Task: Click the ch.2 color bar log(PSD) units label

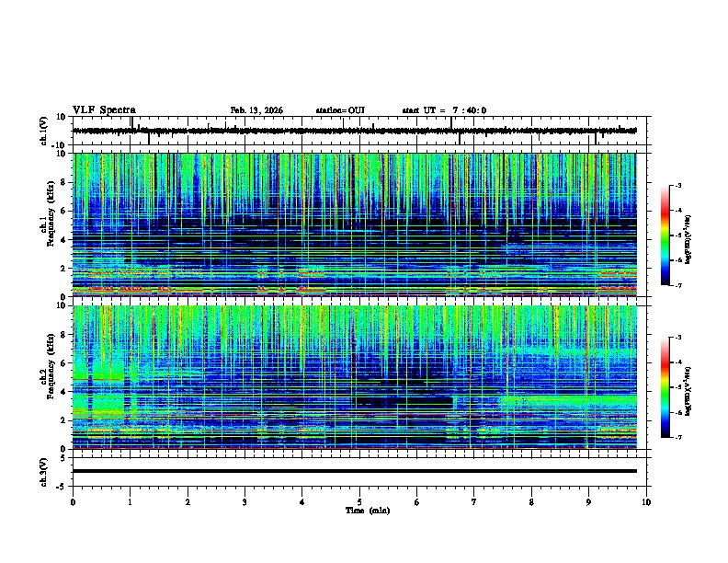Action: (x=688, y=392)
